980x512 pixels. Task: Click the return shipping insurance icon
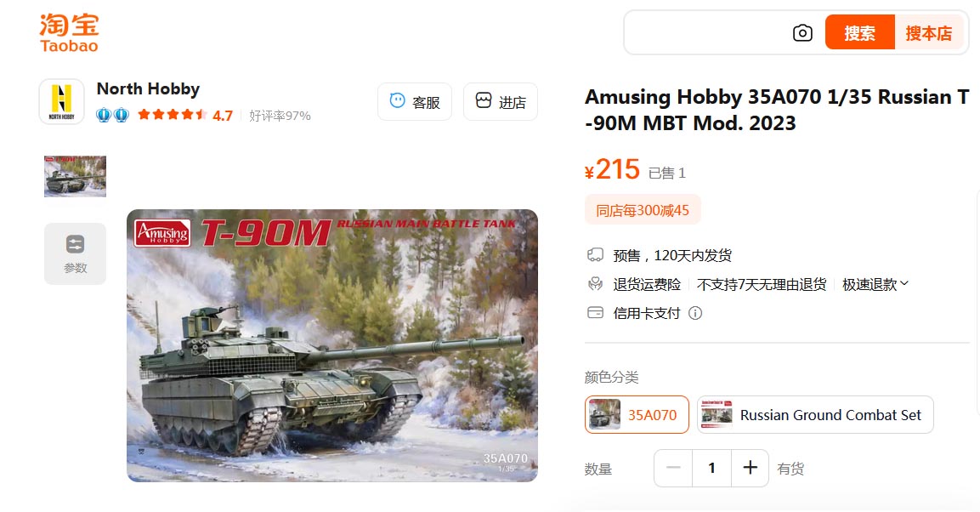595,284
